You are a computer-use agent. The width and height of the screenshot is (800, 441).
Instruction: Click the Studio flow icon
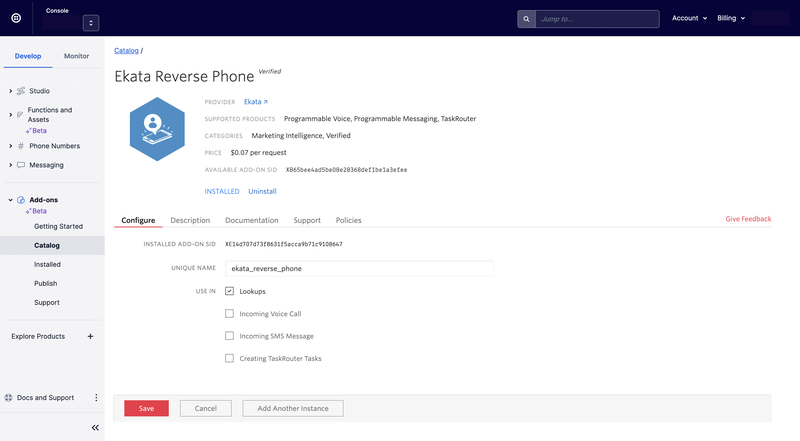tap(21, 91)
